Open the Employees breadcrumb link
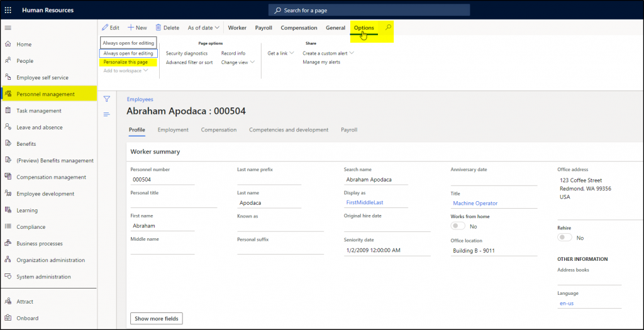Viewport: 644px width, 330px height. pyautogui.click(x=140, y=99)
